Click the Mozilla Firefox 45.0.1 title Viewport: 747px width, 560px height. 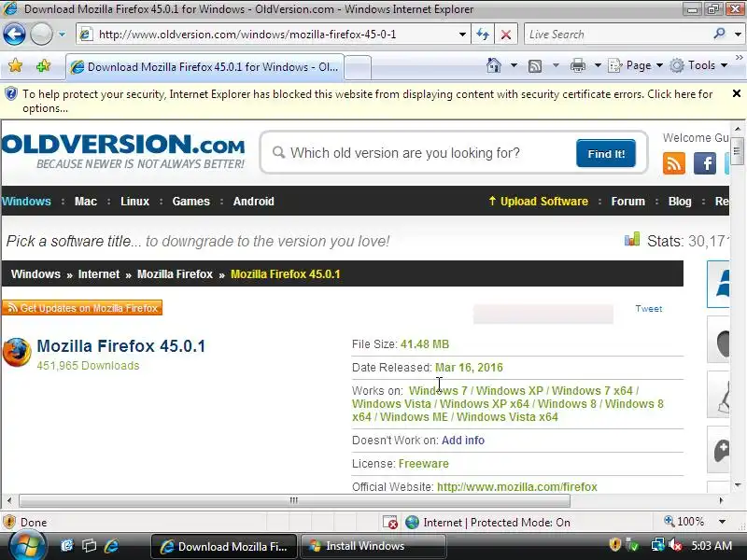tap(121, 346)
